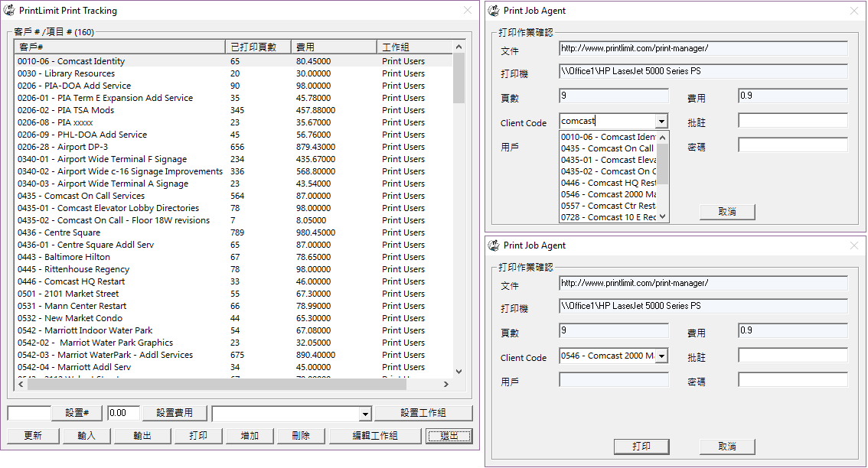
Task: Click 取消 in the upper Print Job Agent
Action: pos(727,212)
